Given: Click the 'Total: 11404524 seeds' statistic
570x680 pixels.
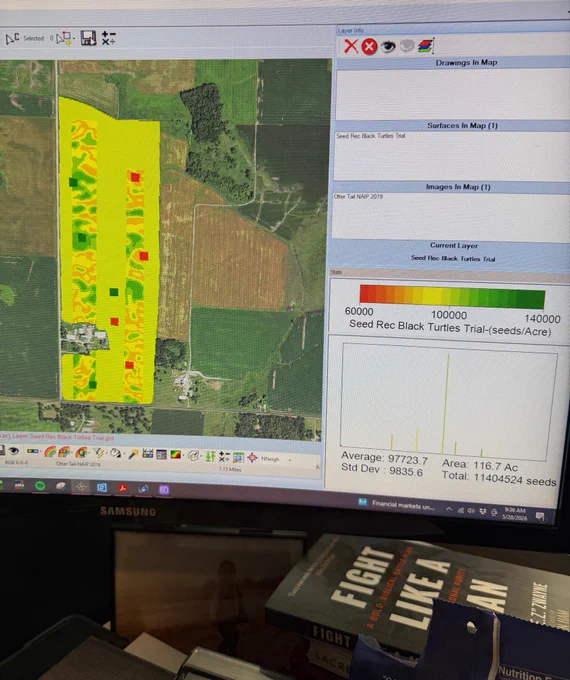Looking at the screenshot, I should click(499, 479).
